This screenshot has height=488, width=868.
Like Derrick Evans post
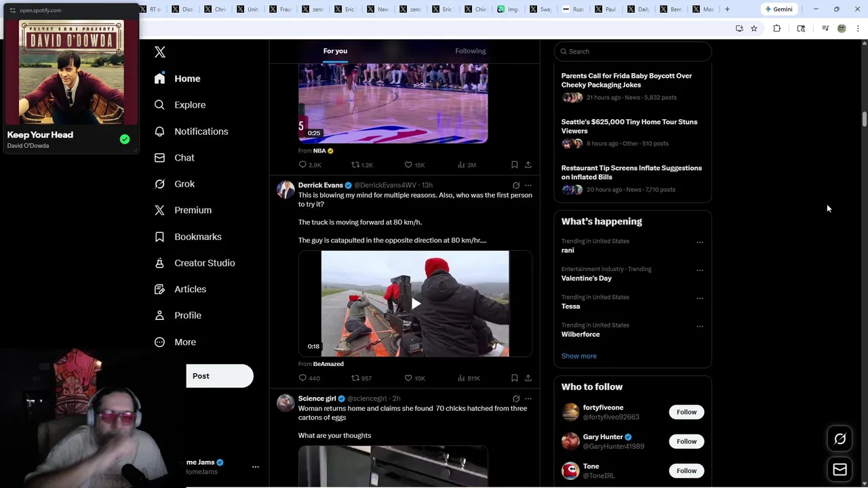[x=414, y=378]
